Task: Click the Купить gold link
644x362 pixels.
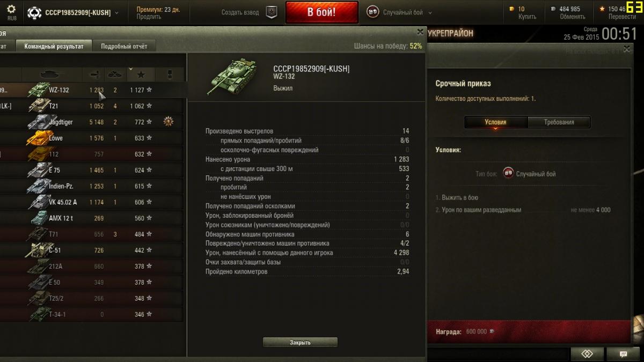Action: click(527, 17)
